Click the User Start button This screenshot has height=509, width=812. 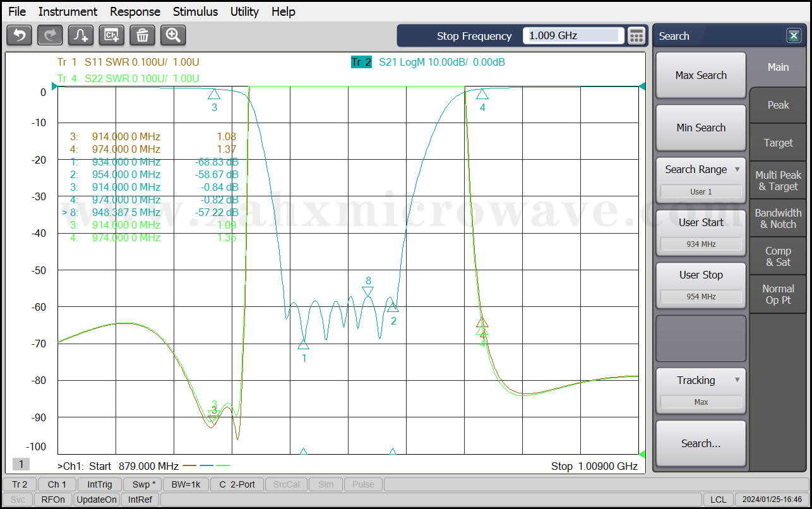click(701, 232)
